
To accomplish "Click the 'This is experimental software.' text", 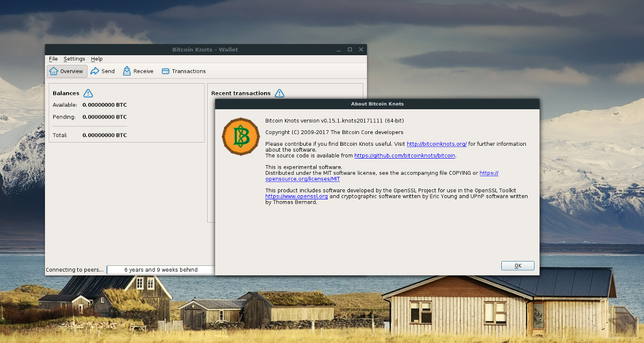I will point(304,167).
